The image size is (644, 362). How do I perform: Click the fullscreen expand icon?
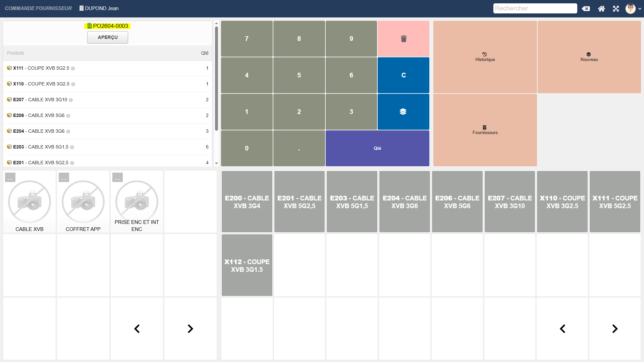tap(616, 9)
